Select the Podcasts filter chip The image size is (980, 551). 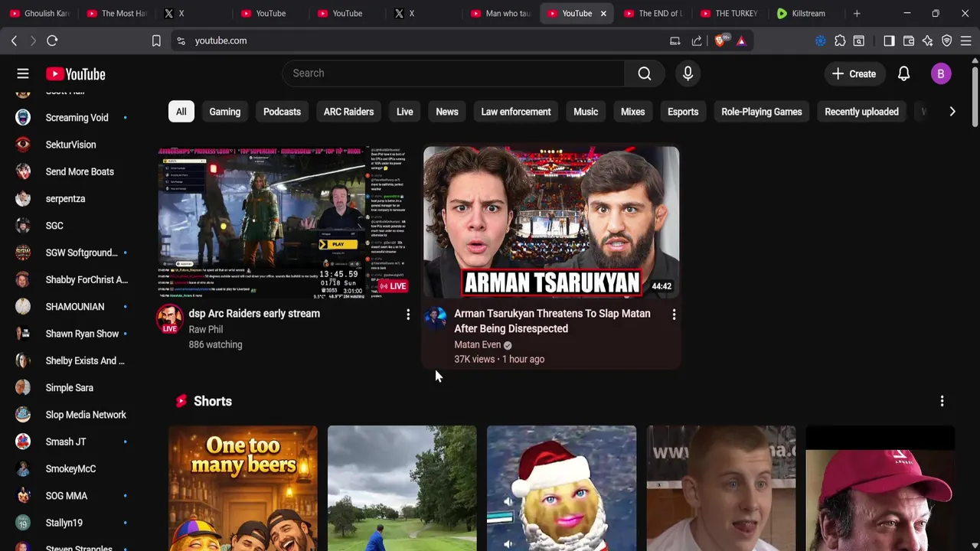tap(282, 112)
